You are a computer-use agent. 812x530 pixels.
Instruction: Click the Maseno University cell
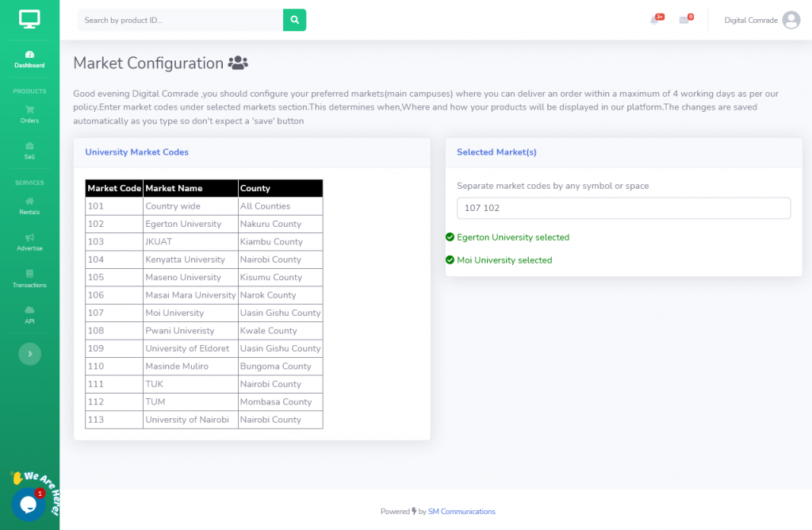point(190,277)
